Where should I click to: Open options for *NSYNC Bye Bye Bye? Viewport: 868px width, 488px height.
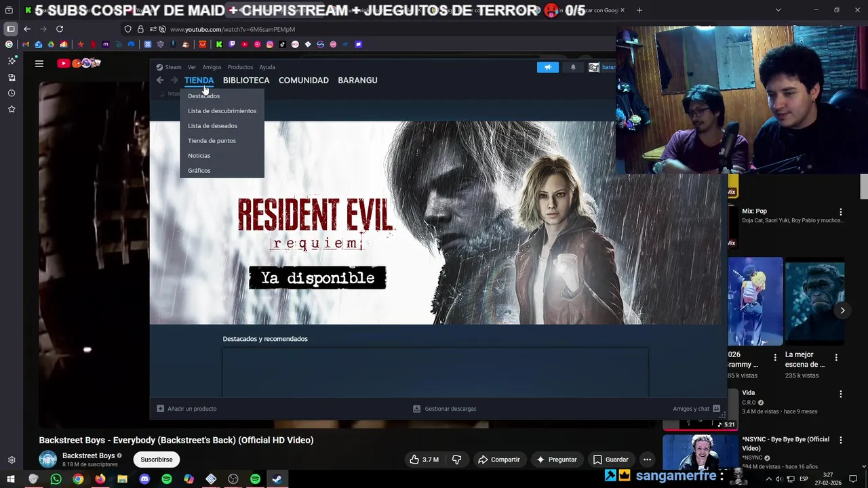[x=840, y=441]
